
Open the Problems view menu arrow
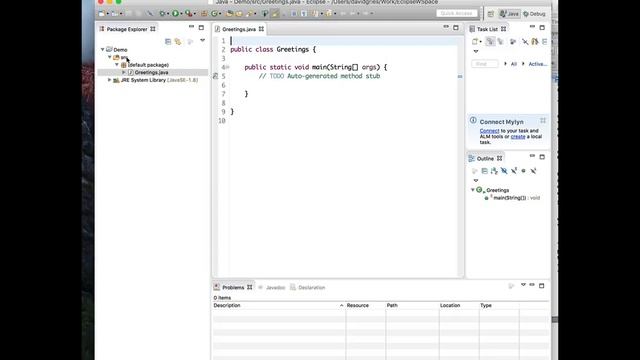(523, 285)
